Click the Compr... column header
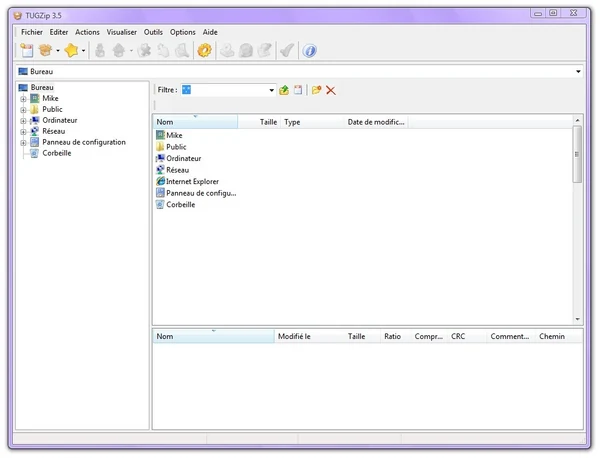Screen dimensions: 600x458 pyautogui.click(x=428, y=336)
